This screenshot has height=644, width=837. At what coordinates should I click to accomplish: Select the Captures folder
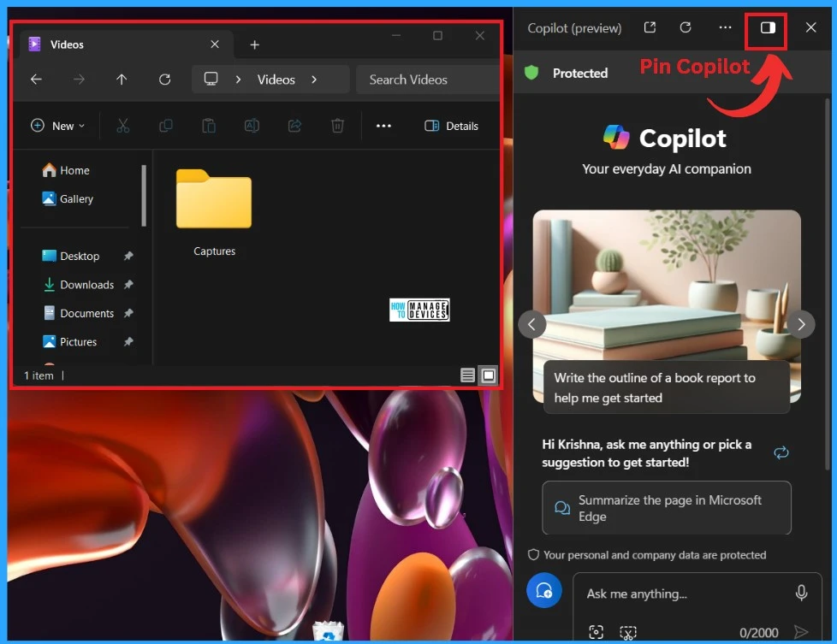coord(214,212)
